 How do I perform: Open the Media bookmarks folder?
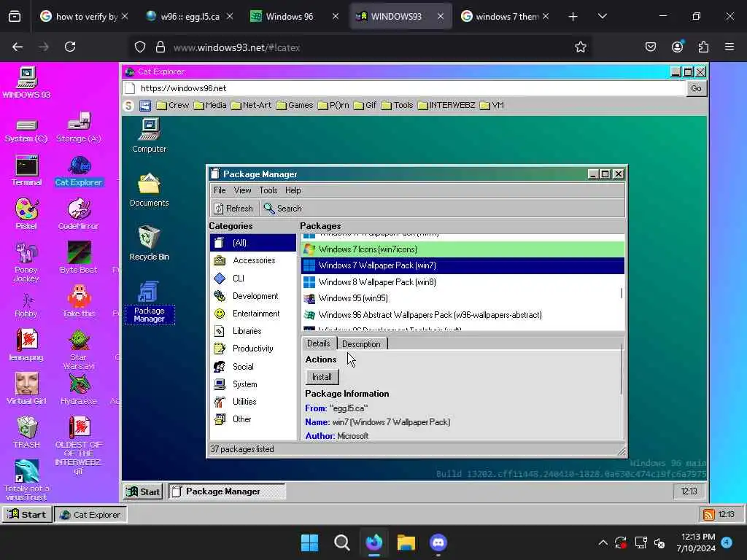coord(210,105)
